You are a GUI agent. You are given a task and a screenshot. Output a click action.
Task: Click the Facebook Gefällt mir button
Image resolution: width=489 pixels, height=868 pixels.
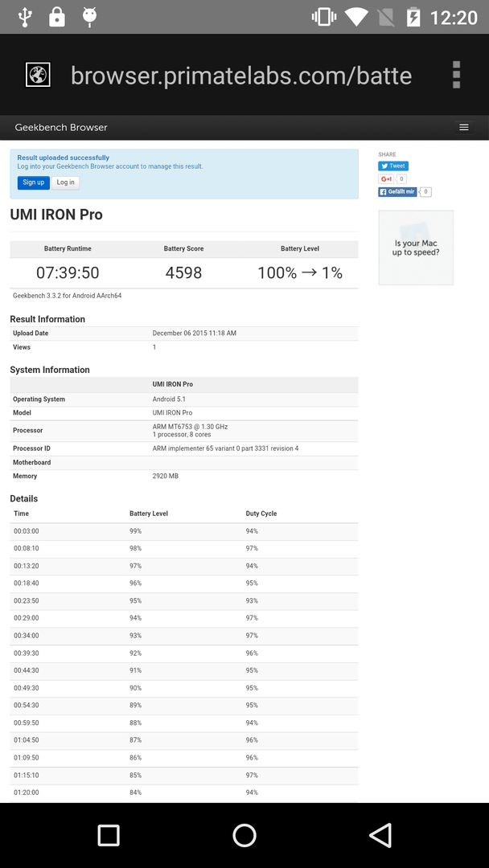pos(397,192)
